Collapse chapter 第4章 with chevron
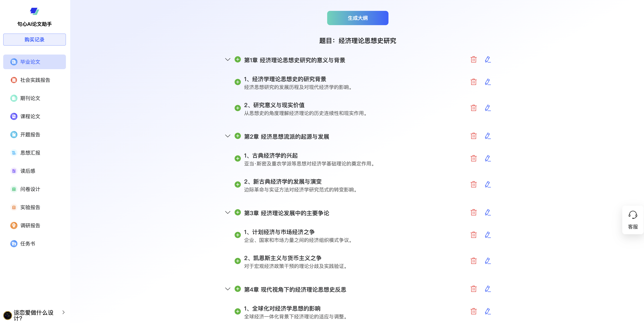The width and height of the screenshot is (644, 323). point(228,289)
